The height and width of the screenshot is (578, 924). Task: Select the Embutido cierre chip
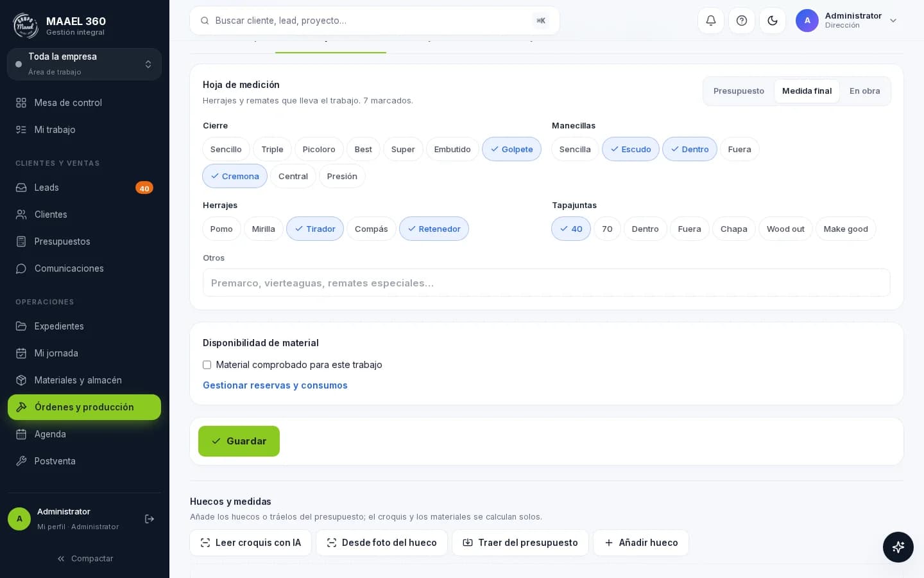coord(452,149)
